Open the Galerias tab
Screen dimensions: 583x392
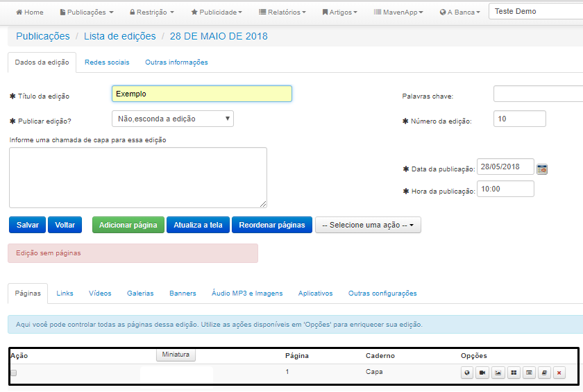point(140,293)
